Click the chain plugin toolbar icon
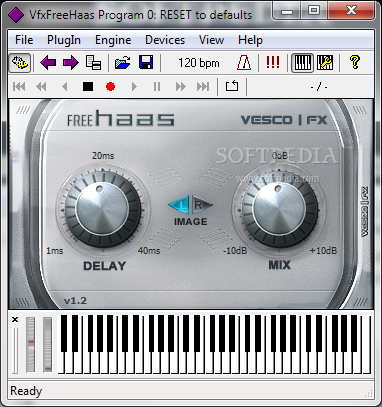 [x=20, y=63]
